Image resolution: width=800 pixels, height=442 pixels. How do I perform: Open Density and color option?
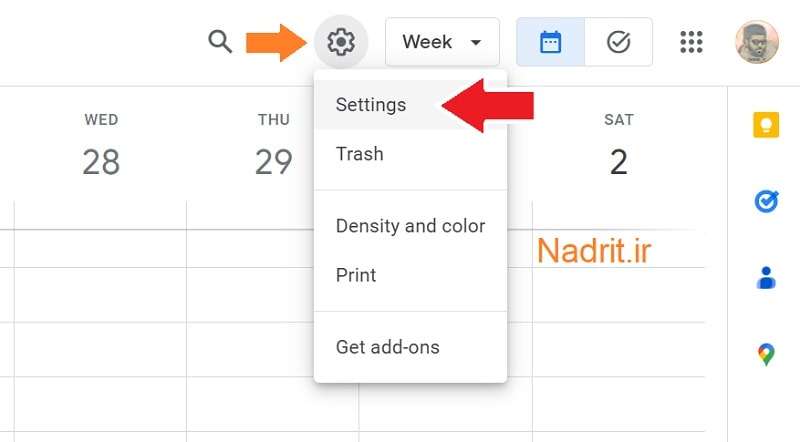tap(411, 226)
